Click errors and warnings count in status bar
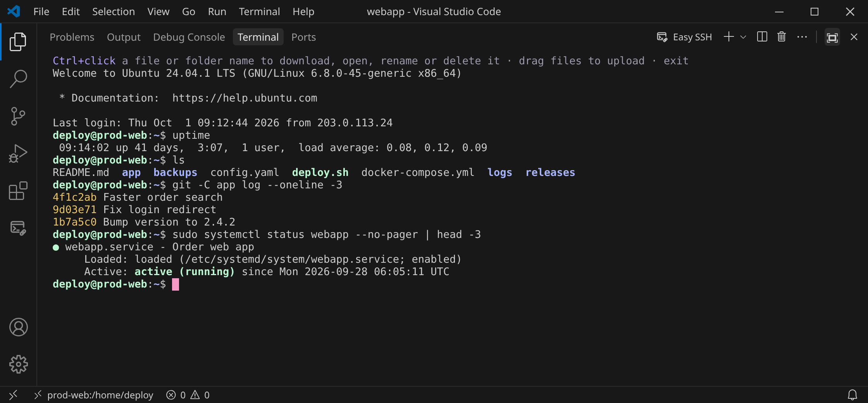Viewport: 868px width, 403px height. point(188,395)
